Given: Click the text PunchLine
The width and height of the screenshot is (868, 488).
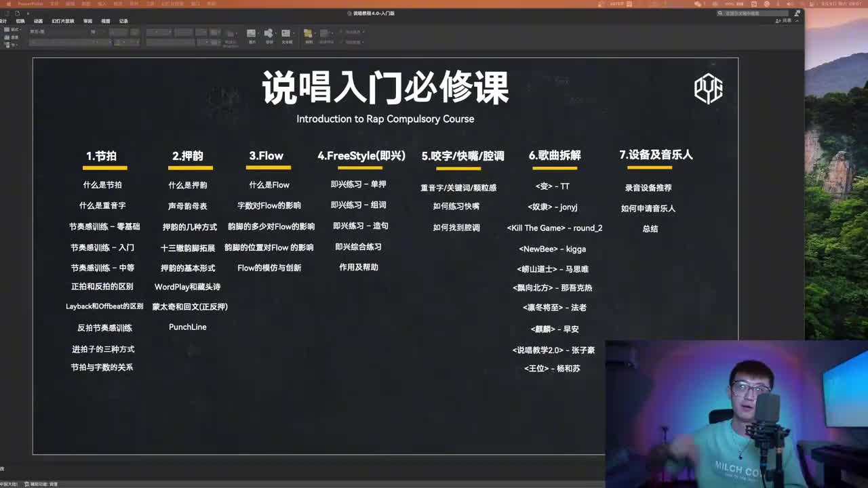Looking at the screenshot, I should pyautogui.click(x=188, y=327).
